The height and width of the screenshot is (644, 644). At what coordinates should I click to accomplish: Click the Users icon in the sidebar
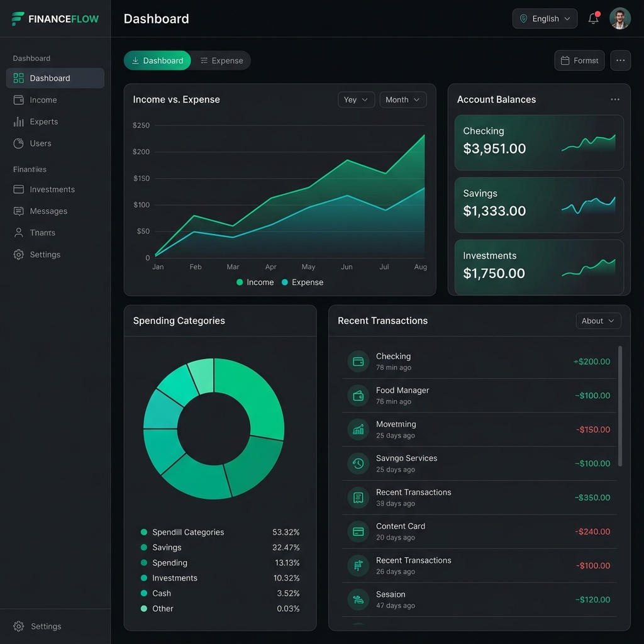(x=19, y=143)
